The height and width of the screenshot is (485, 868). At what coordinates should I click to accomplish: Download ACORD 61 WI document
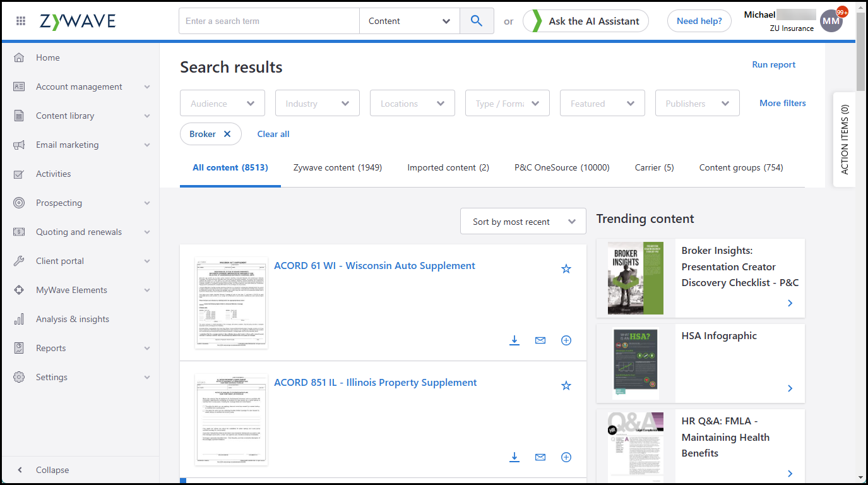[x=514, y=340]
